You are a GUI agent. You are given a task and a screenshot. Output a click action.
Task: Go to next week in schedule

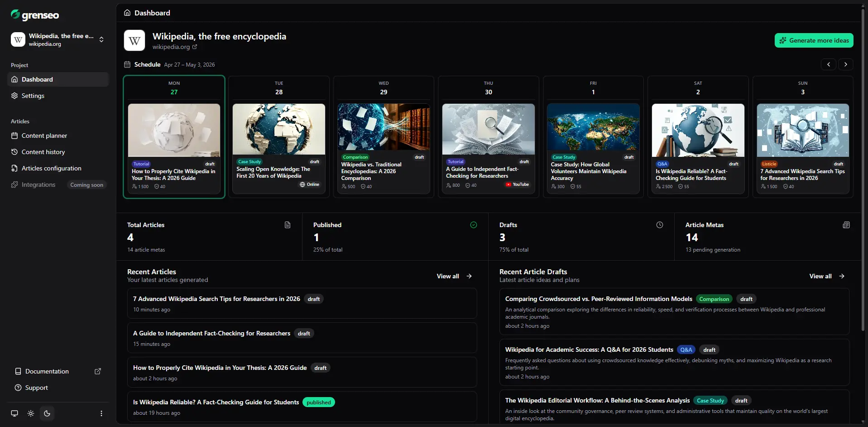846,64
